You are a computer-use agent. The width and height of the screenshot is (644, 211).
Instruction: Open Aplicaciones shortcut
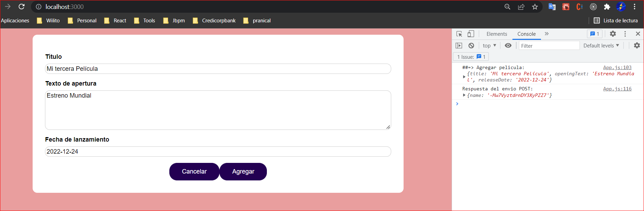15,21
